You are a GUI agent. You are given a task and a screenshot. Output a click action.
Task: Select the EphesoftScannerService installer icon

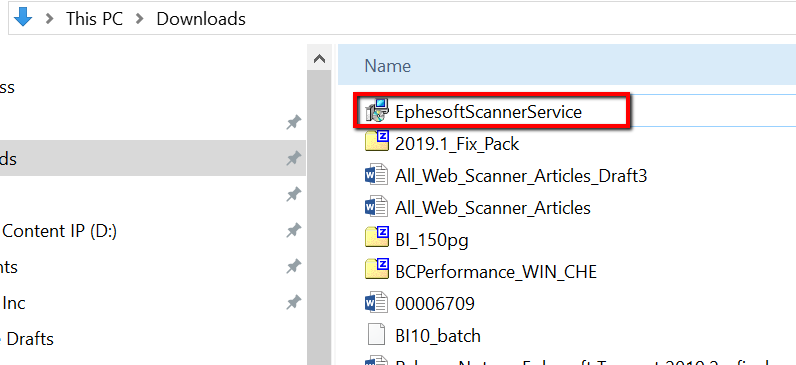pyautogui.click(x=377, y=111)
